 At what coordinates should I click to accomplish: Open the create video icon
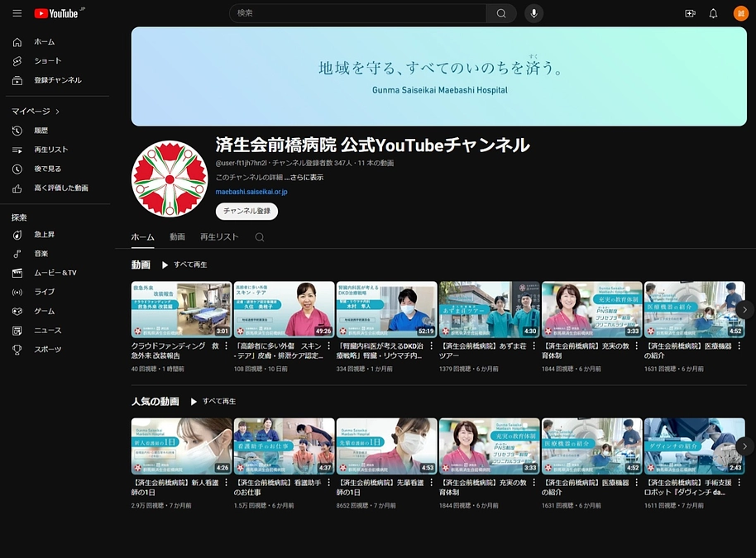pos(690,13)
